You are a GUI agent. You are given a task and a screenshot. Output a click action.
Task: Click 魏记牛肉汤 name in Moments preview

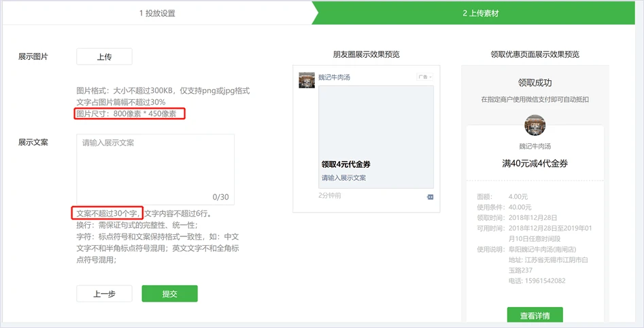[339, 77]
